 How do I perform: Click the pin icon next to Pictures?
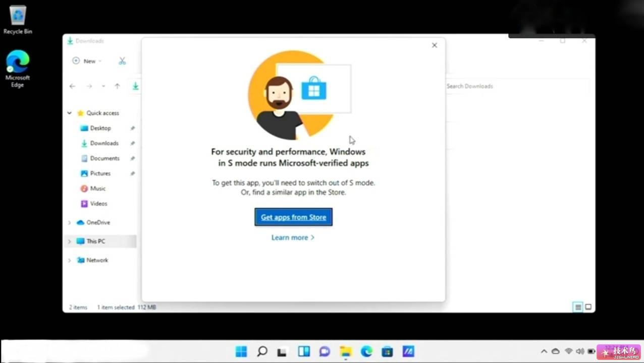tap(132, 173)
